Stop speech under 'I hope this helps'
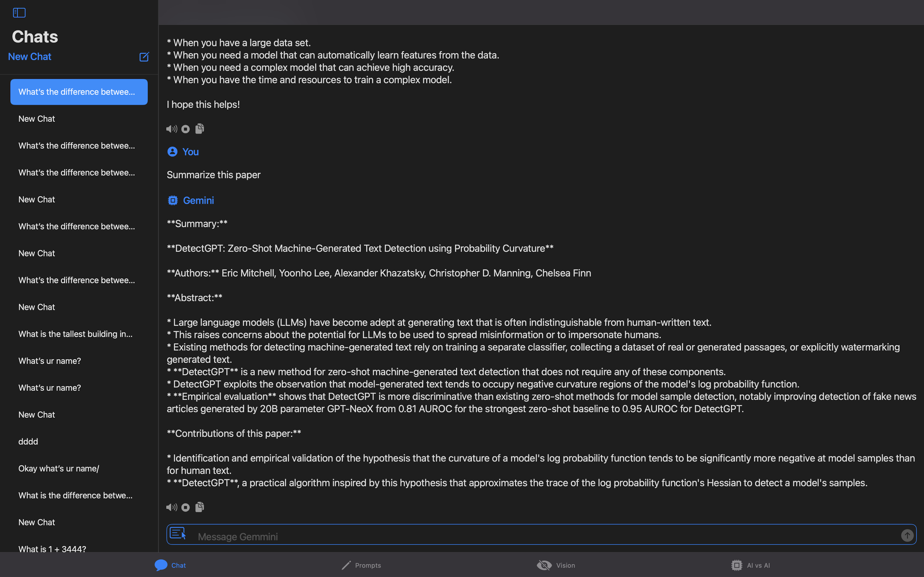Viewport: 924px width, 577px height. click(185, 129)
